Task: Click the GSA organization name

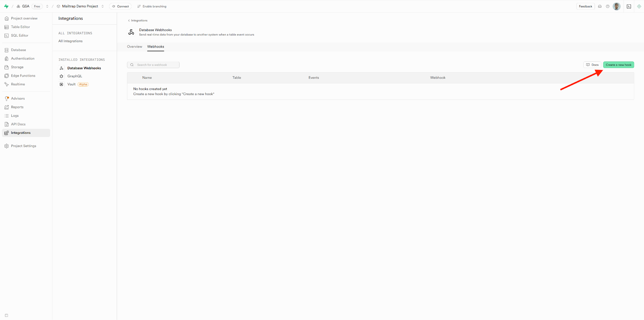Action: pyautogui.click(x=26, y=6)
